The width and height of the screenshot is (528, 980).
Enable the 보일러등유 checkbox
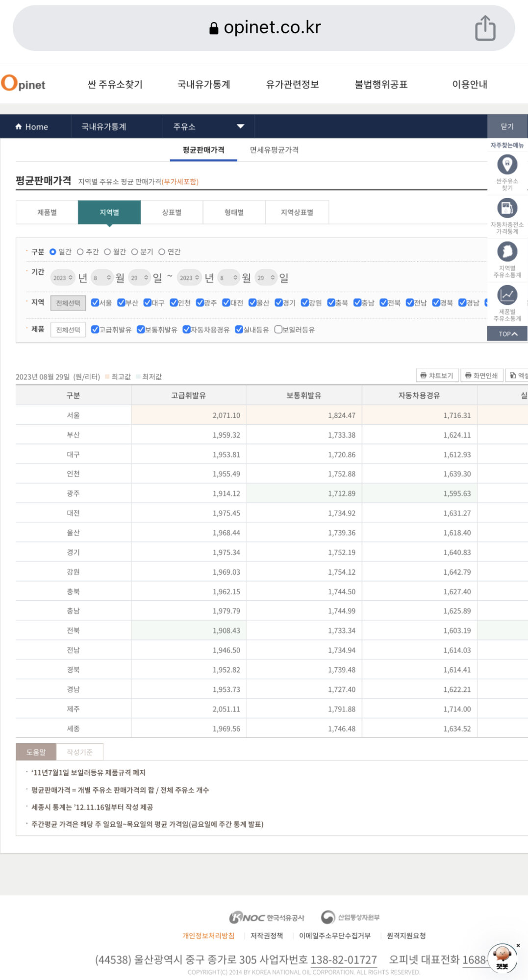[x=278, y=330]
